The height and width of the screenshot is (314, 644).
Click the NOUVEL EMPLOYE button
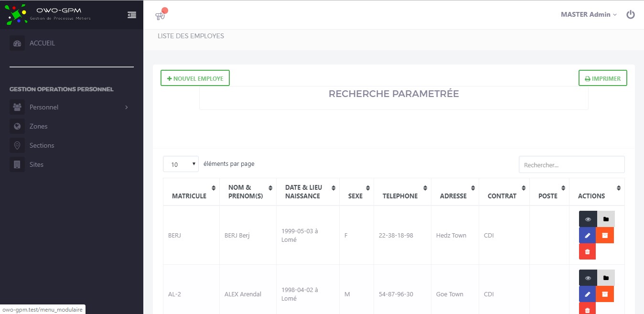(195, 78)
